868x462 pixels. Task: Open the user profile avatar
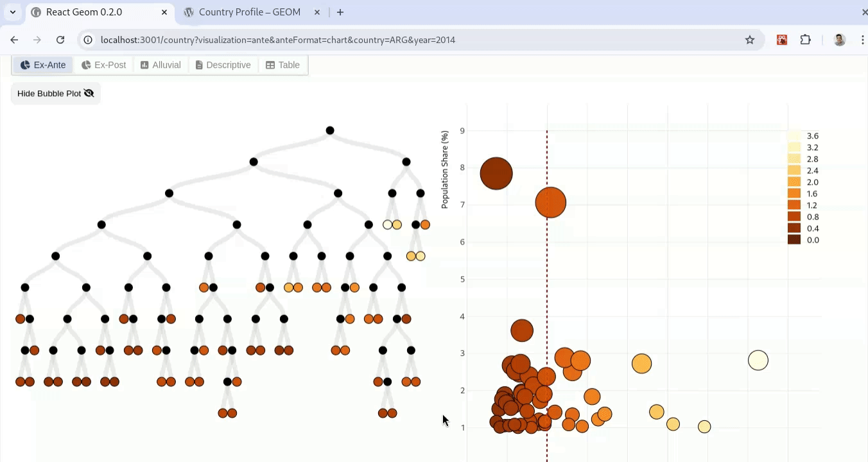[x=840, y=40]
